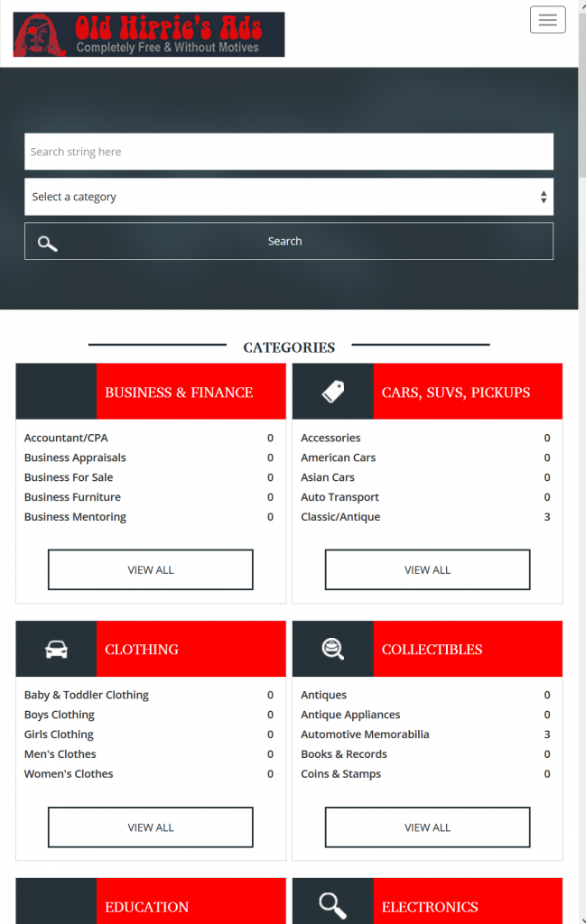
Task: Click the Search button
Action: [x=289, y=241]
